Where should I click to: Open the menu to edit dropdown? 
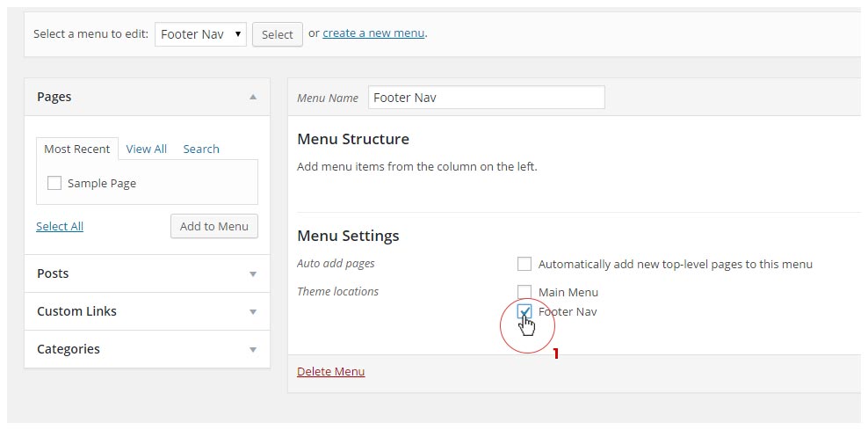coord(200,34)
